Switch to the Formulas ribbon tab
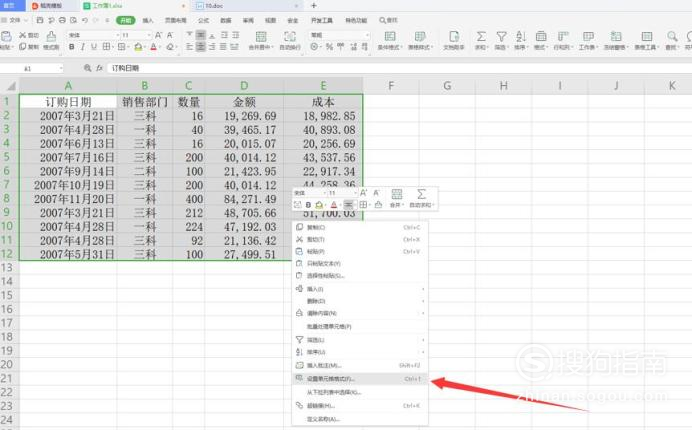692x430 pixels. [203, 20]
